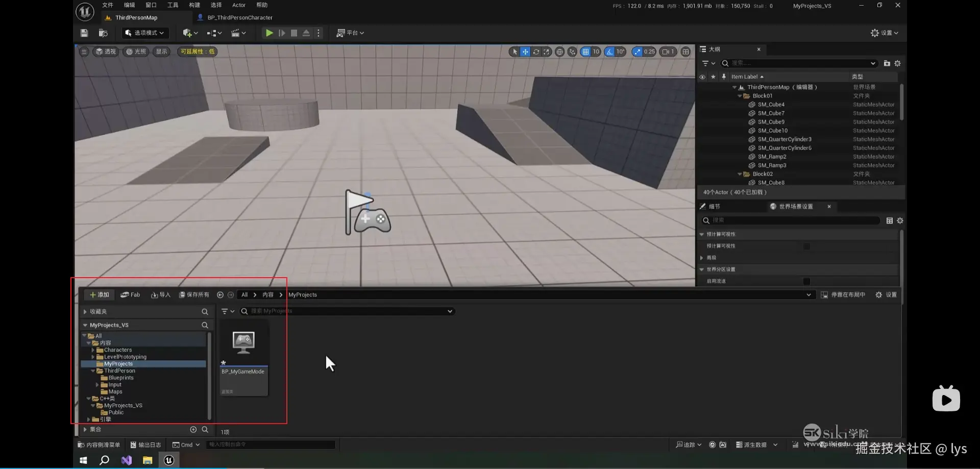
Task: Expand the LevelPrototyping folder in the tree
Action: point(93,357)
